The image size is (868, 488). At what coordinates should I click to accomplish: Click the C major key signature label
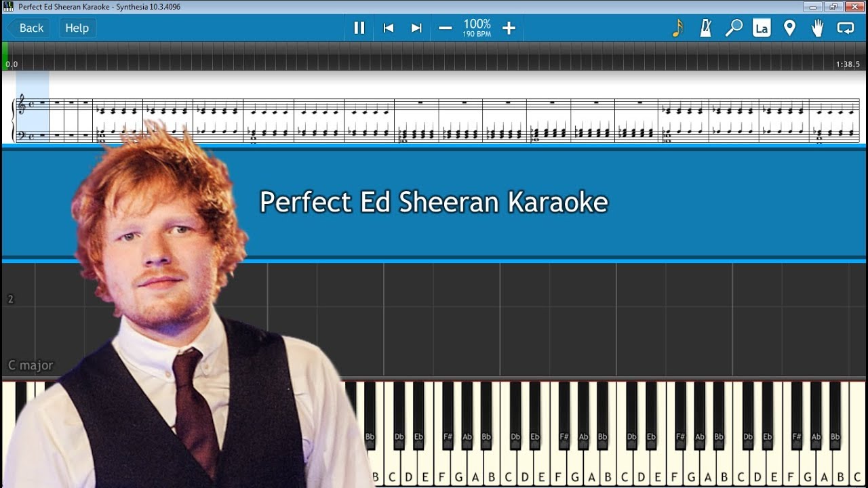31,365
